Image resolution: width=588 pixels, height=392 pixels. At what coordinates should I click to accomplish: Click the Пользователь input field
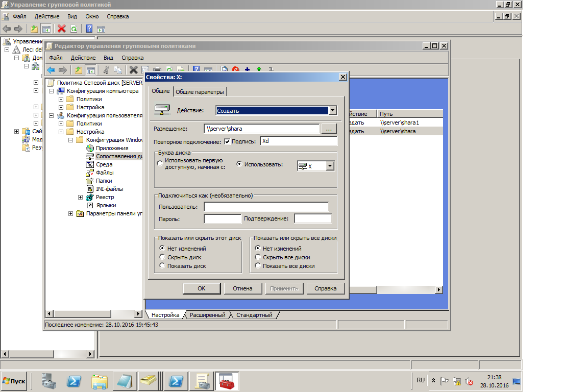tap(266, 207)
